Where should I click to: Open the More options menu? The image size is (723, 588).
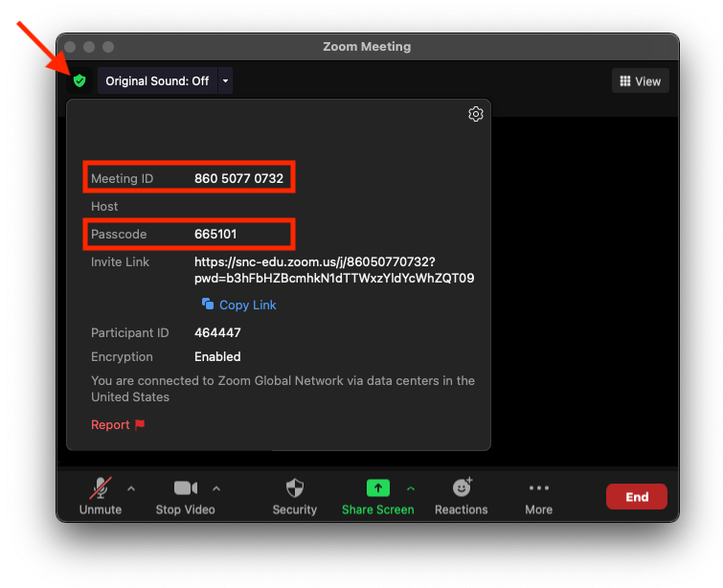[538, 496]
